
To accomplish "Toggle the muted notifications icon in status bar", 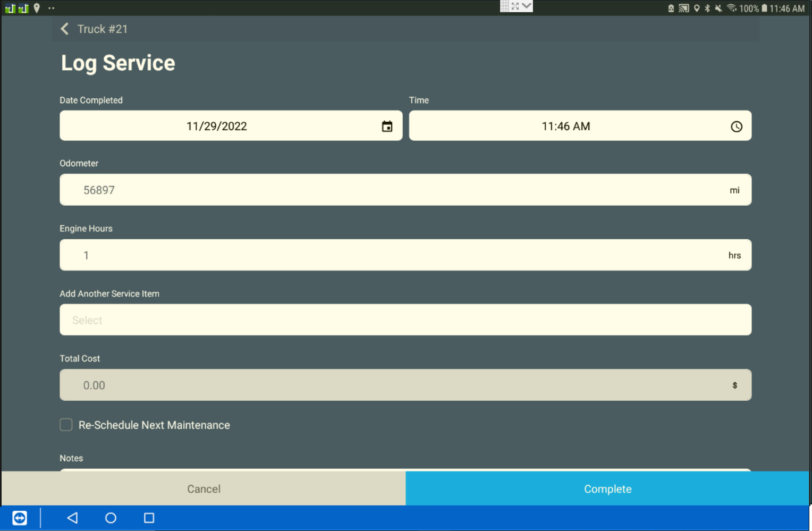I will point(718,8).
